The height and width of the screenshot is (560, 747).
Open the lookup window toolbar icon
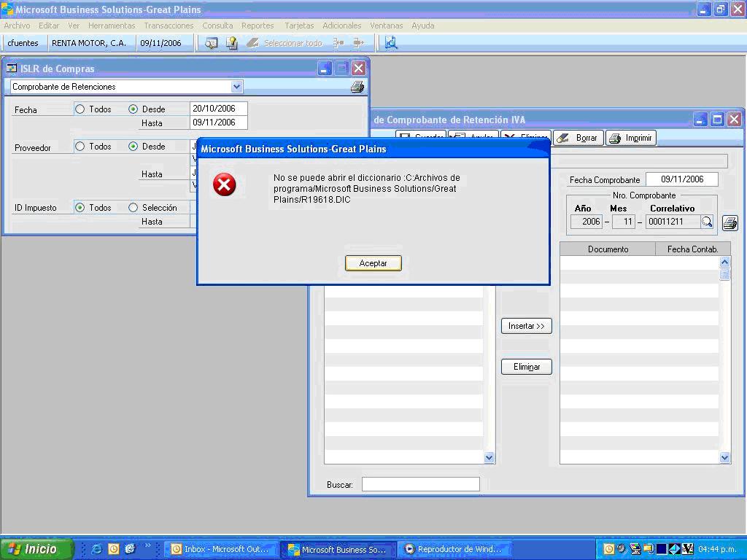[x=211, y=43]
